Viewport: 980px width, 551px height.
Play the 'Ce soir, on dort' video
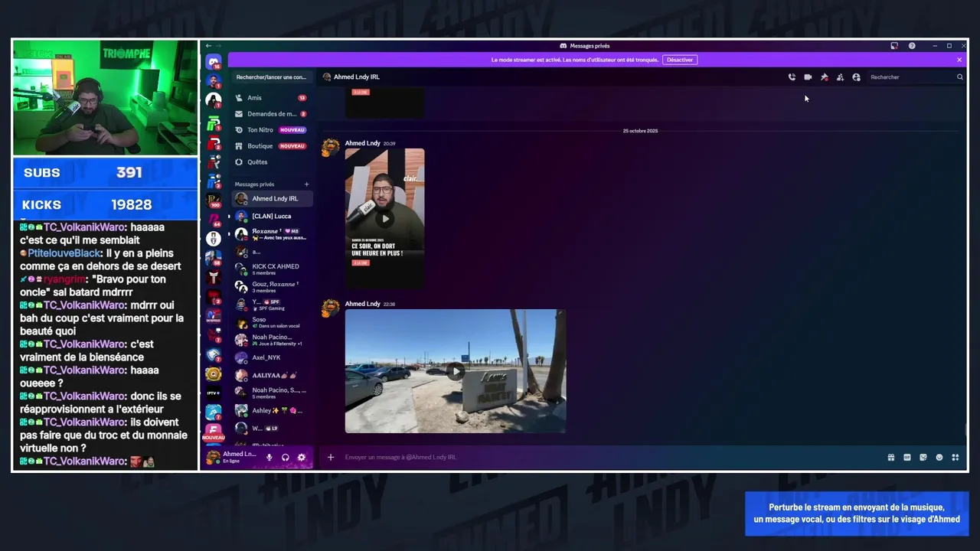pos(385,219)
